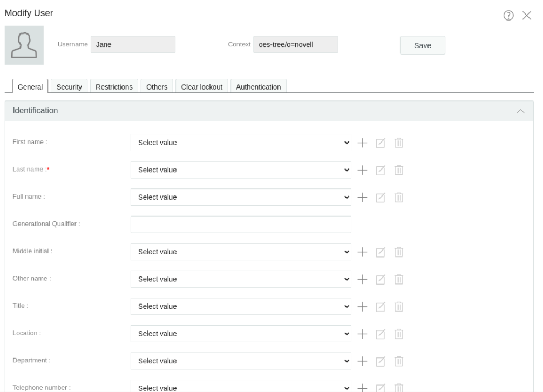Edit the Title value
This screenshot has height=392, width=543.
(x=382, y=307)
